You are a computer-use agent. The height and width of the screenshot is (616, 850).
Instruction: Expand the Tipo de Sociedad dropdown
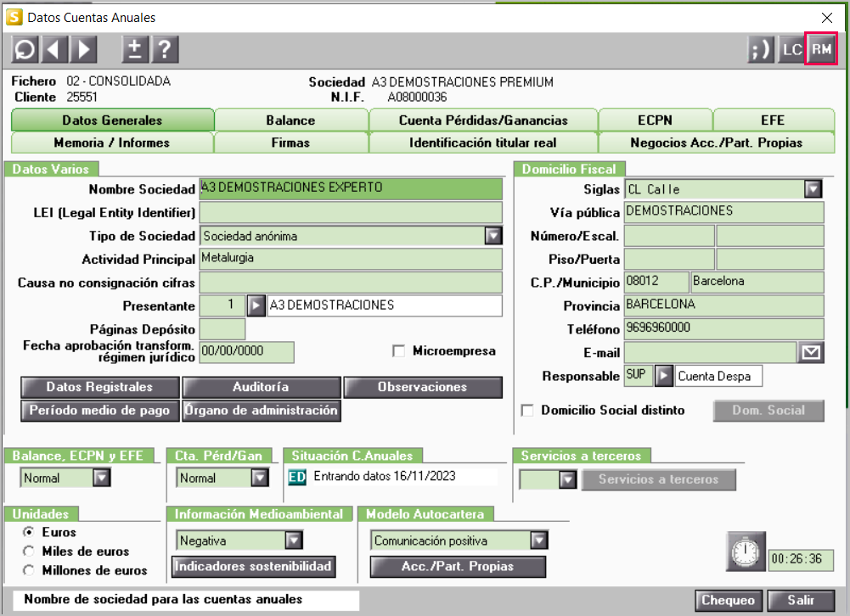pos(493,236)
